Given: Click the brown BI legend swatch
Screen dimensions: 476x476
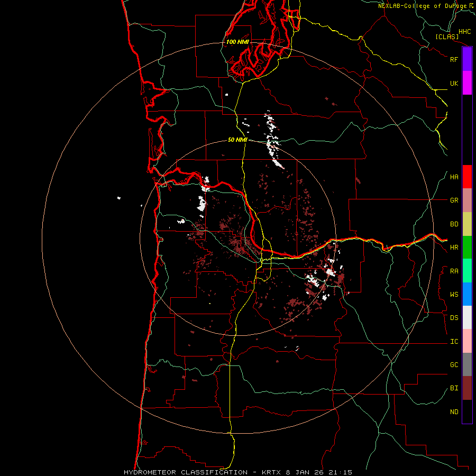Looking at the screenshot, I should coord(467,388).
